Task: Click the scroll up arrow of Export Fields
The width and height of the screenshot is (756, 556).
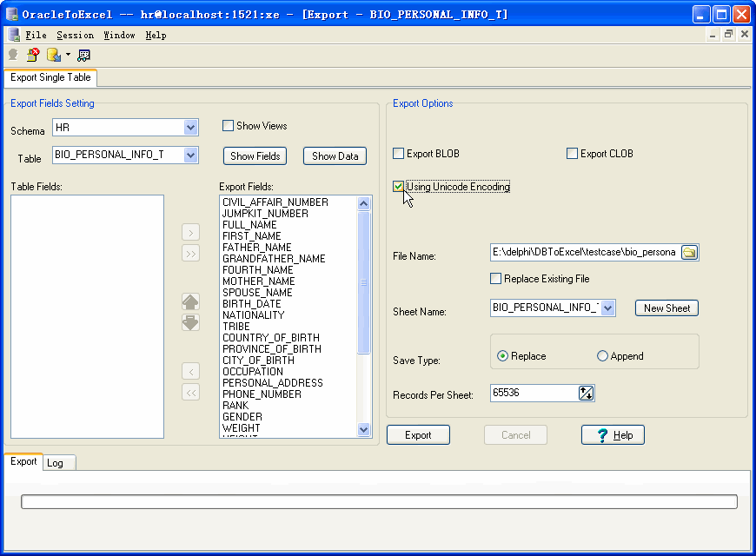Action: point(363,203)
